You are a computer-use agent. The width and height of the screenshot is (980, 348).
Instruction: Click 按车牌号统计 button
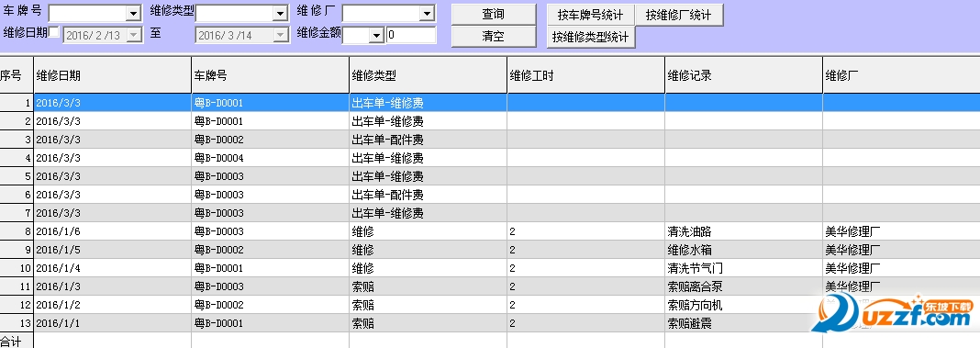pyautogui.click(x=590, y=15)
